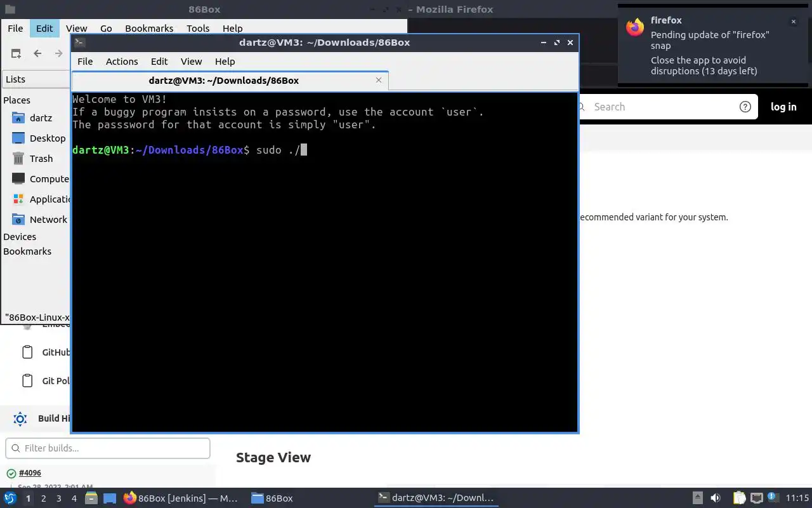Image resolution: width=812 pixels, height=508 pixels.
Task: Click the show desktop icon in taskbar
Action: point(110,498)
